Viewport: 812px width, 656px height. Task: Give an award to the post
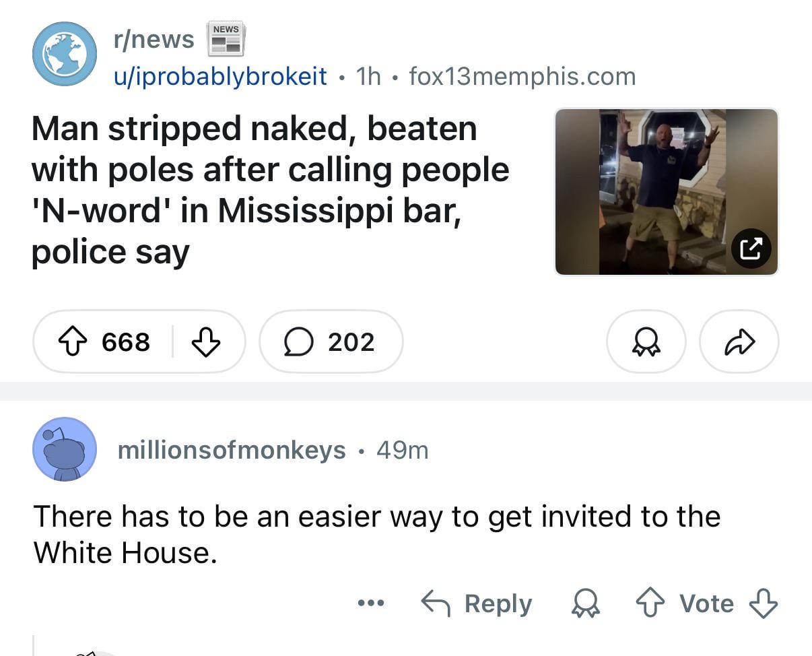[646, 342]
